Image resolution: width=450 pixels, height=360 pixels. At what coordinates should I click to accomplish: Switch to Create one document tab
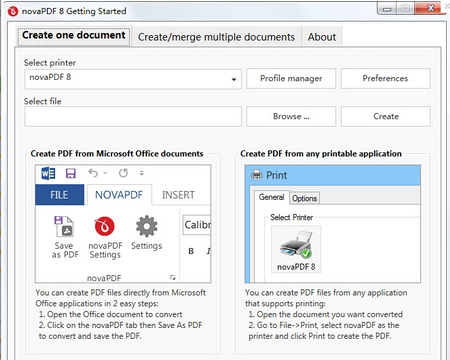click(74, 35)
